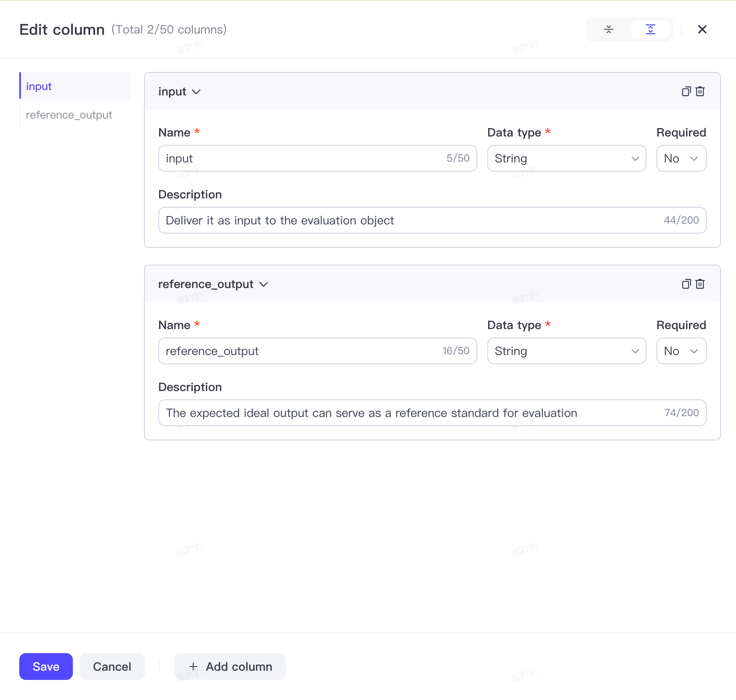Image resolution: width=736 pixels, height=700 pixels.
Task: Add a new column
Action: [230, 667]
